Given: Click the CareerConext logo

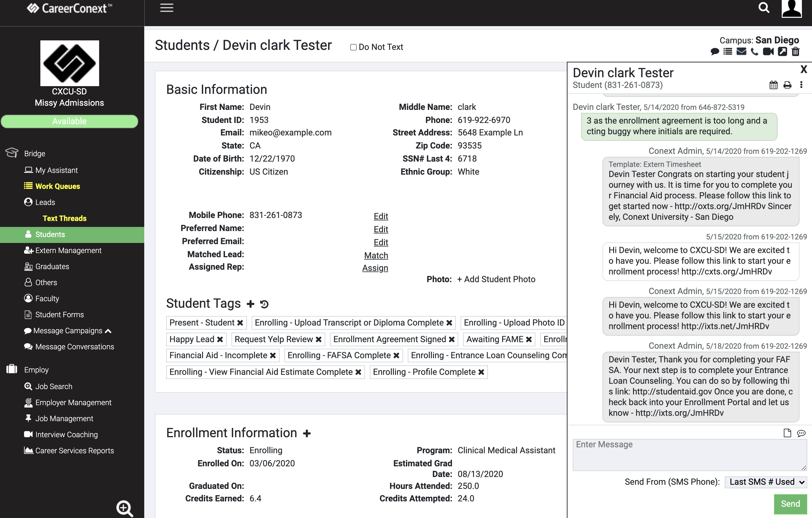Looking at the screenshot, I should [69, 8].
